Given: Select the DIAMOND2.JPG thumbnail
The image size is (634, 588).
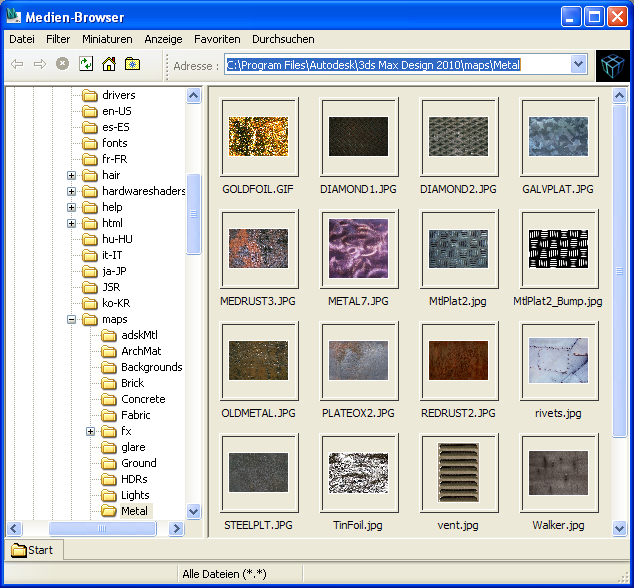Looking at the screenshot, I should [x=458, y=137].
